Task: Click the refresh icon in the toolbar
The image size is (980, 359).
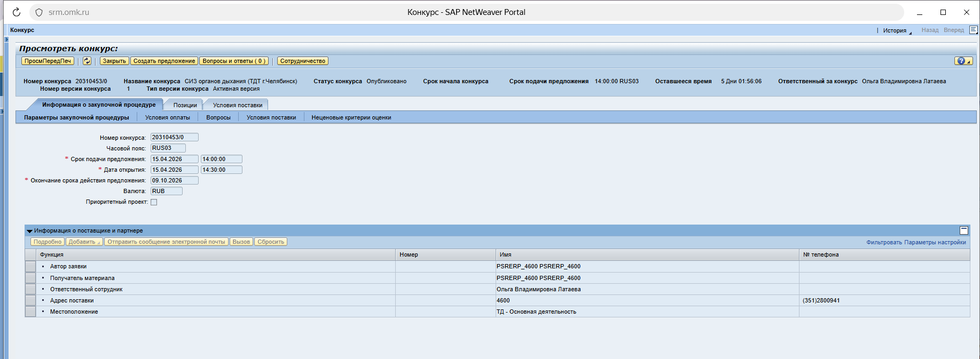Action: [x=87, y=61]
